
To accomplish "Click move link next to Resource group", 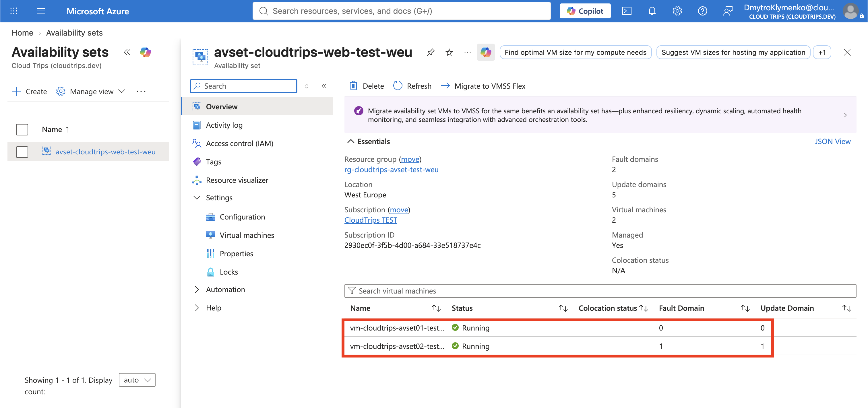I will tap(410, 159).
